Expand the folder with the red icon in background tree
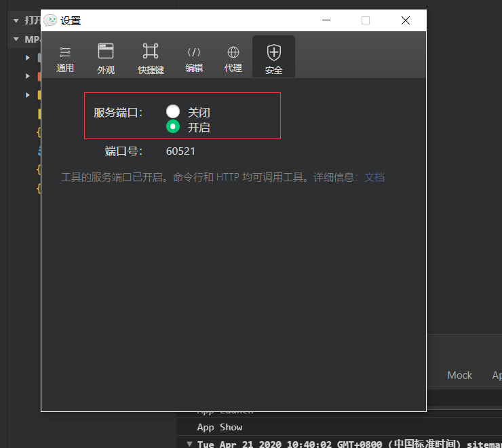Screen dimensions: 502x448 28,76
